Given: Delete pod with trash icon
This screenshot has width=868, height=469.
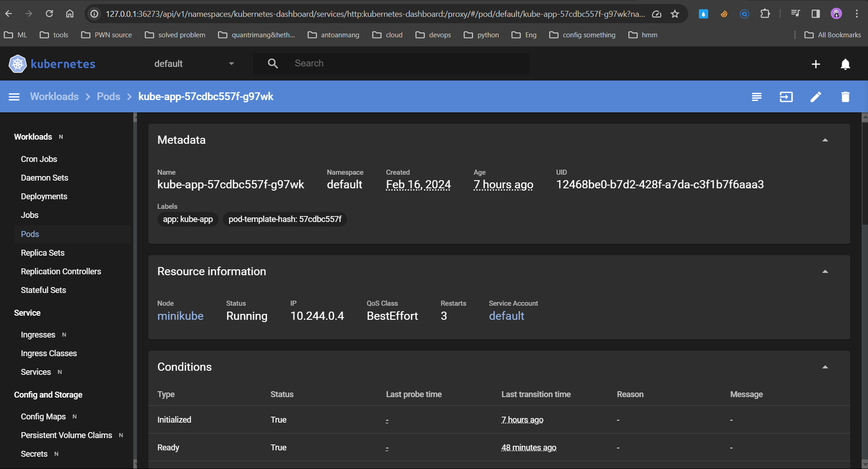Looking at the screenshot, I should coord(845,97).
